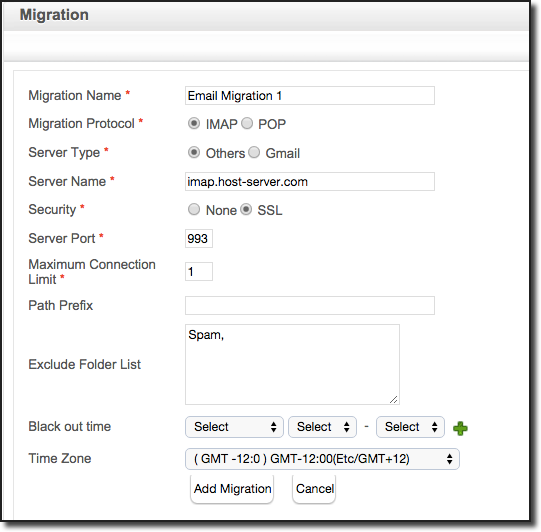Click the green plus icon for blackout time

(x=460, y=428)
